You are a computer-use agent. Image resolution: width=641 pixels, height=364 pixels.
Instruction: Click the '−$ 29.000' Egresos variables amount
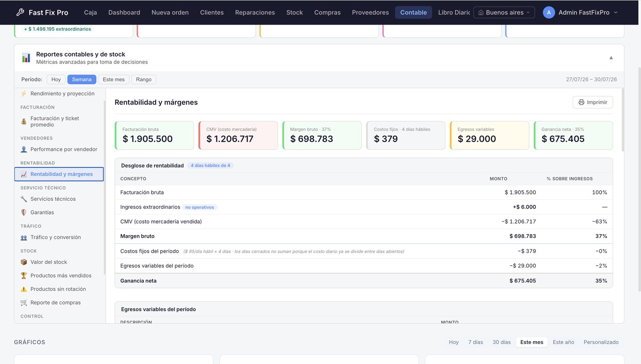coord(522,266)
